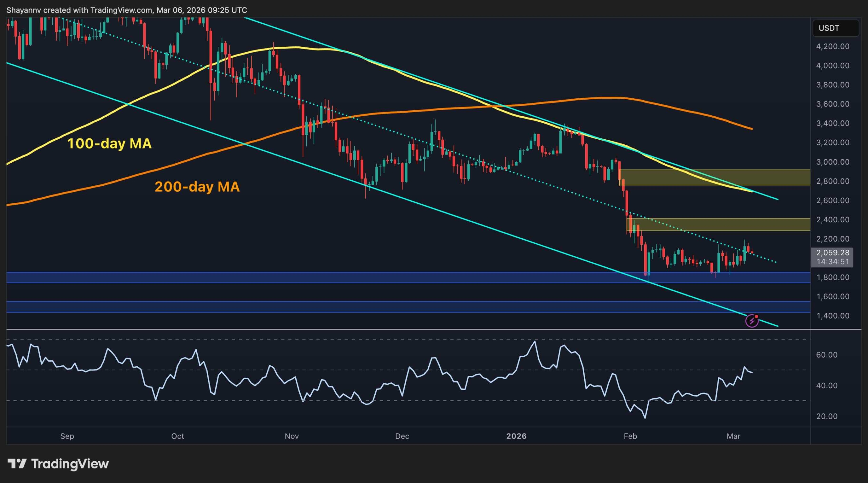868x483 pixels.
Task: Click the Mar label on time axis
Action: [x=733, y=436]
